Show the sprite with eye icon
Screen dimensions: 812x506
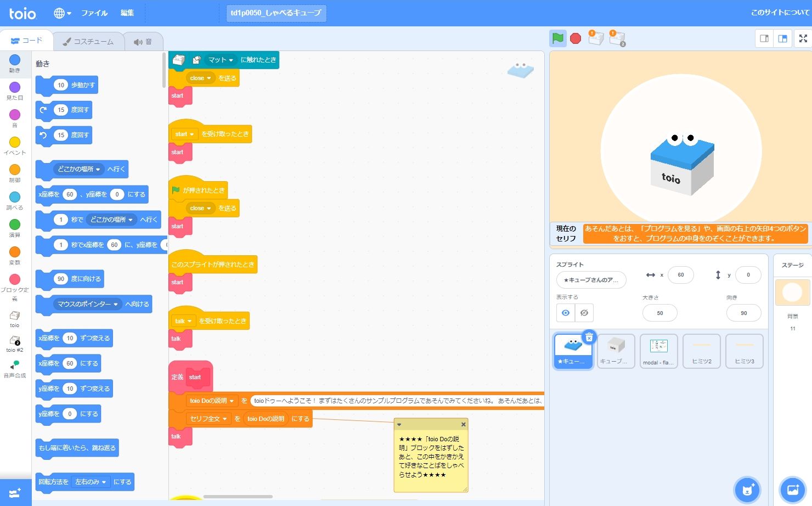click(566, 313)
